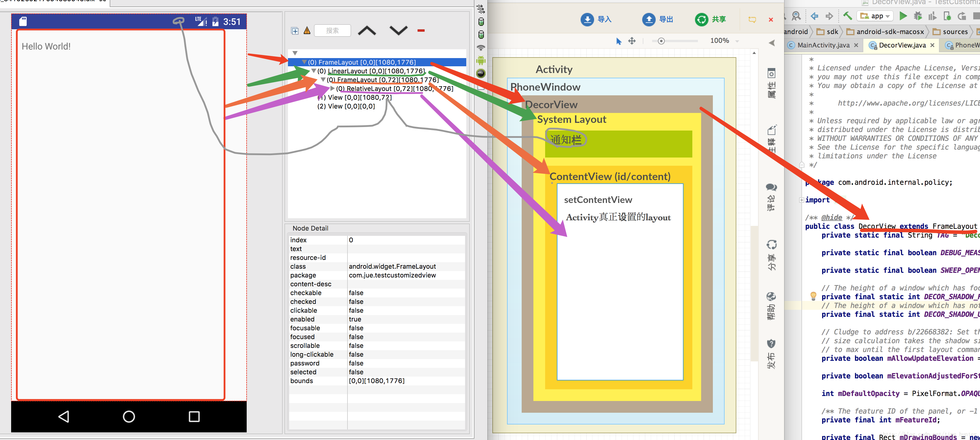Close the DecorView.java tab
Screen dimensions: 980x440
[932, 45]
